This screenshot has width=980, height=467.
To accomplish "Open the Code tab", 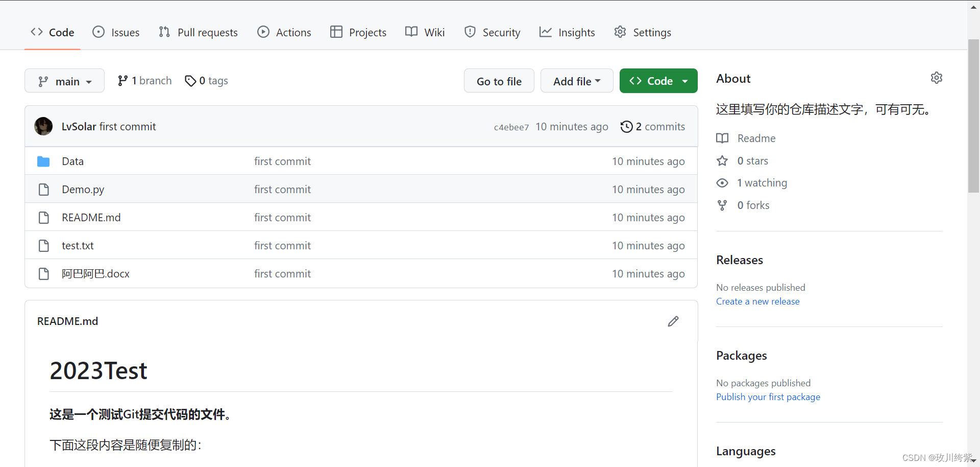I will coord(52,32).
